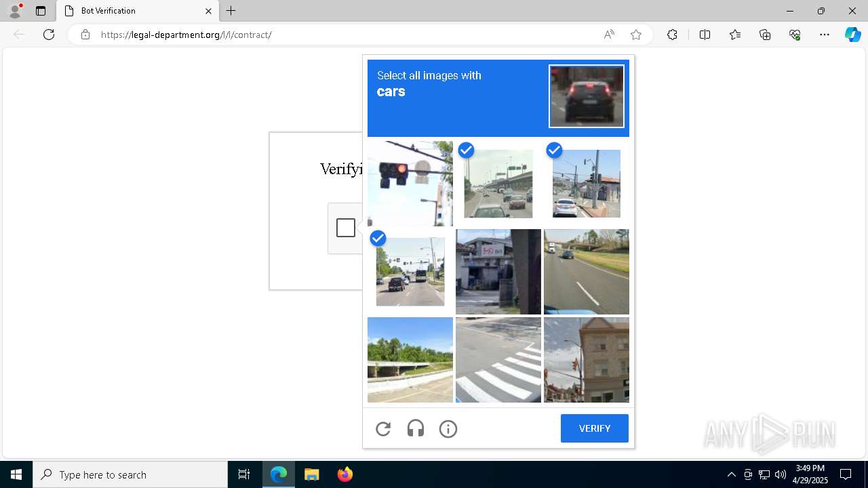Viewport: 868px width, 488px height.
Task: Select the crosswalk stripes image tile
Action: 498,360
